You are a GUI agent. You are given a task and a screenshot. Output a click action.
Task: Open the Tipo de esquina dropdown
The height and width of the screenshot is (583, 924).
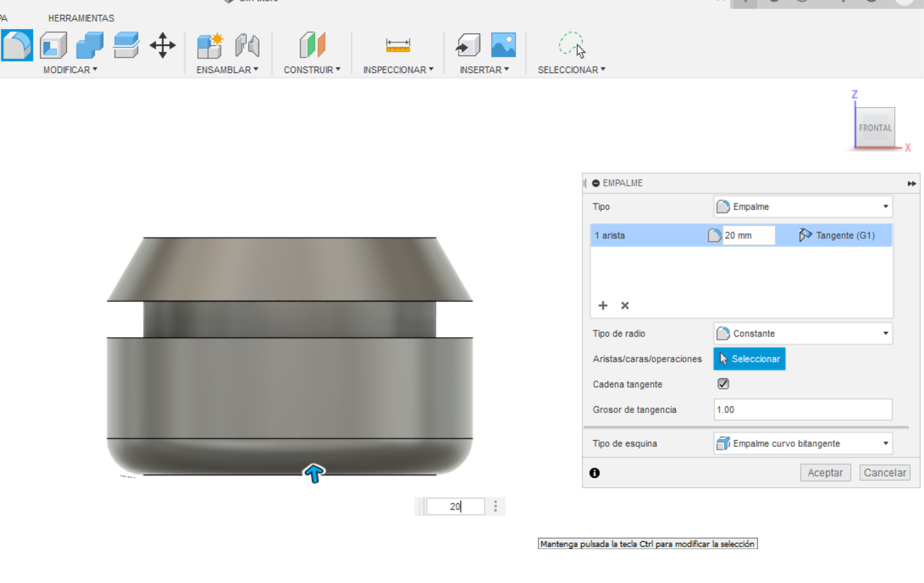coord(803,444)
